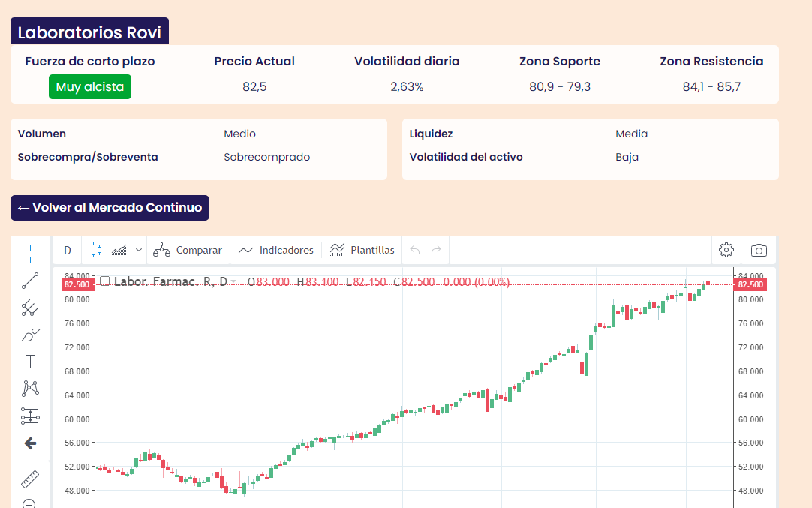Select the trend line drawing tool

point(30,281)
